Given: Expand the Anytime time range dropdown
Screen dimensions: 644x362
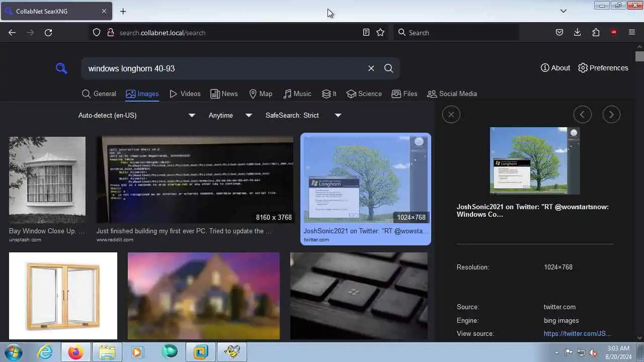Looking at the screenshot, I should [230, 115].
